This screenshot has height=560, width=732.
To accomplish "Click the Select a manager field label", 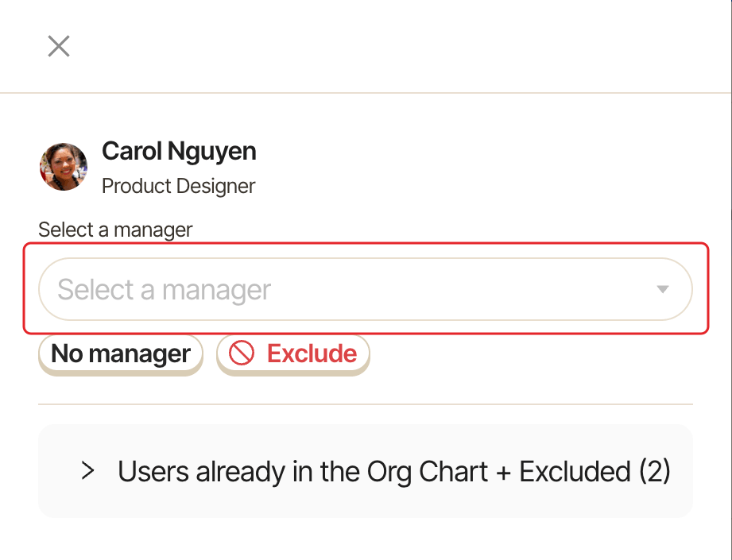I will coord(115,230).
